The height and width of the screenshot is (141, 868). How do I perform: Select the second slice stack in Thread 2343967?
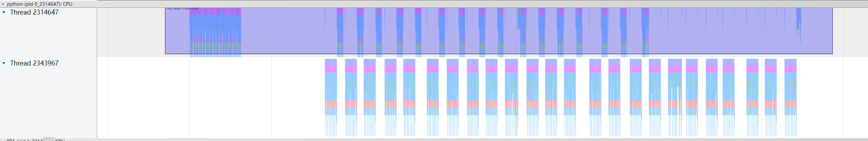(351, 98)
